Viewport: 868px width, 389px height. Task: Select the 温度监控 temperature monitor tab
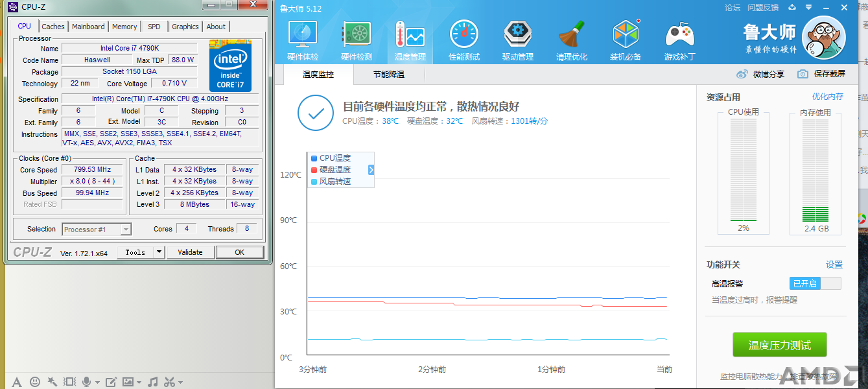coord(318,74)
